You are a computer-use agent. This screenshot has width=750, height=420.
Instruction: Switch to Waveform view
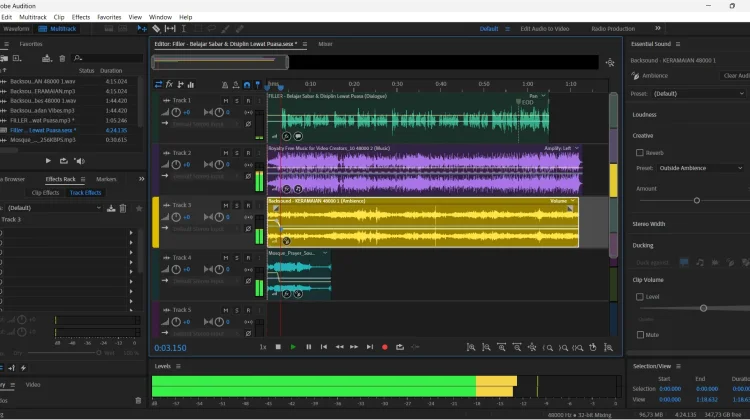coord(16,29)
